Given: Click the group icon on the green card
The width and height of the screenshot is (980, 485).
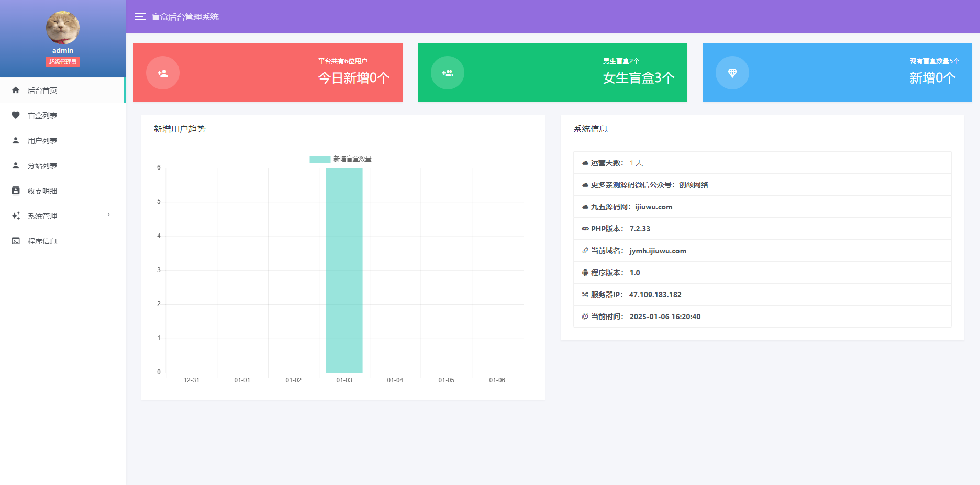Looking at the screenshot, I should pyautogui.click(x=448, y=73).
